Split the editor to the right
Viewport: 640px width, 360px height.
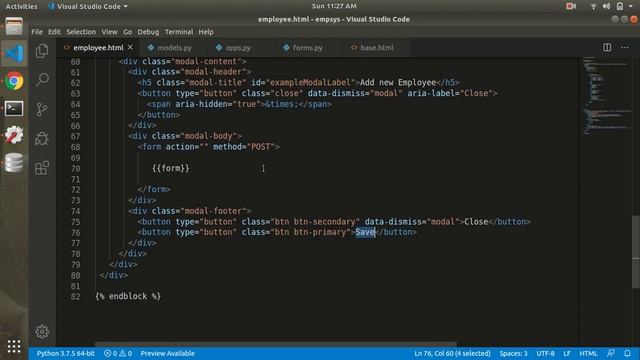pyautogui.click(x=607, y=47)
